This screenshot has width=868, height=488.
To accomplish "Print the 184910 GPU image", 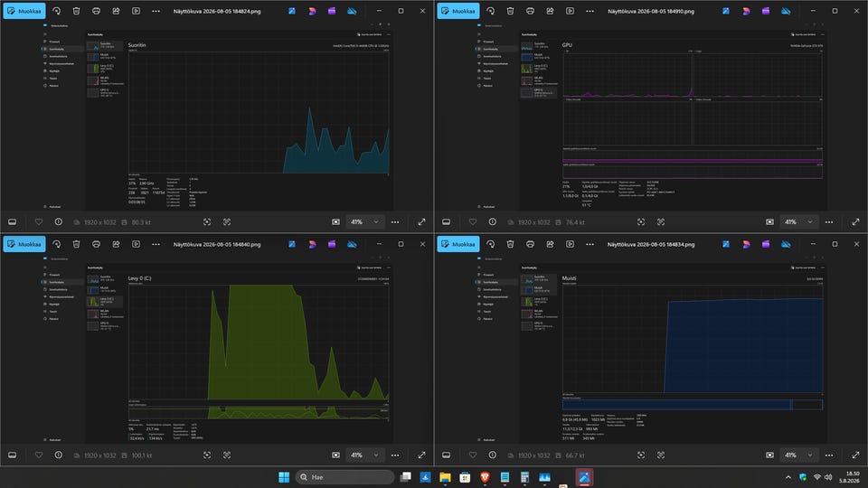I will pyautogui.click(x=531, y=11).
